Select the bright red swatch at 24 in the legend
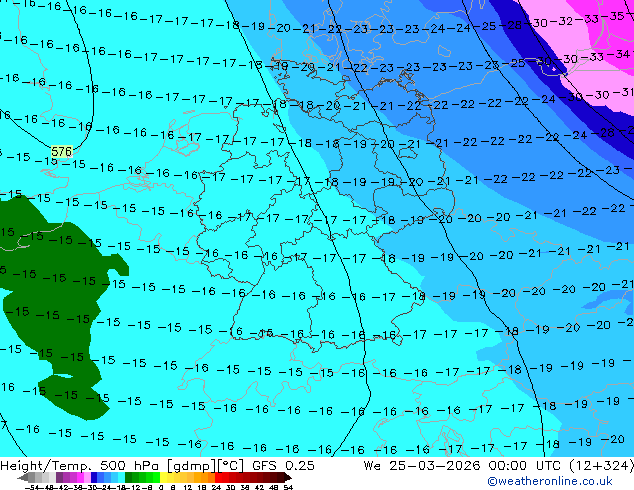 click(x=218, y=477)
